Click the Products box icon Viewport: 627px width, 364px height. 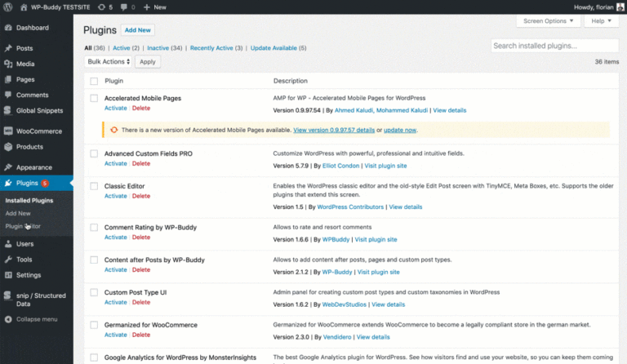tap(8, 147)
